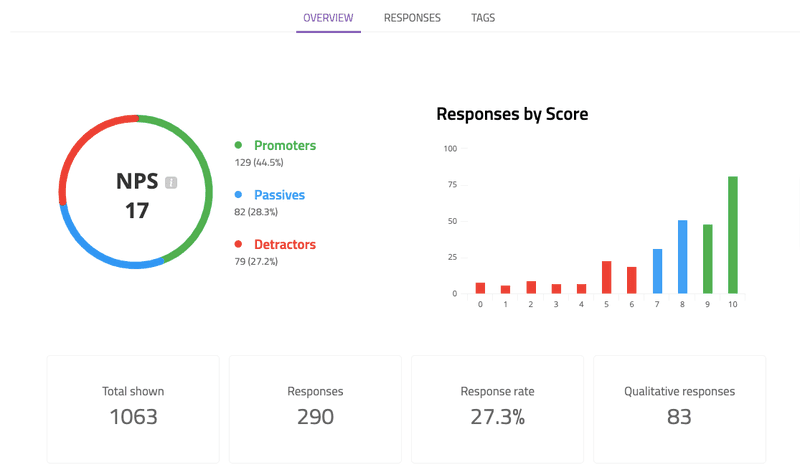Click the blue bar for score 7
The height and width of the screenshot is (475, 800).
pyautogui.click(x=657, y=271)
